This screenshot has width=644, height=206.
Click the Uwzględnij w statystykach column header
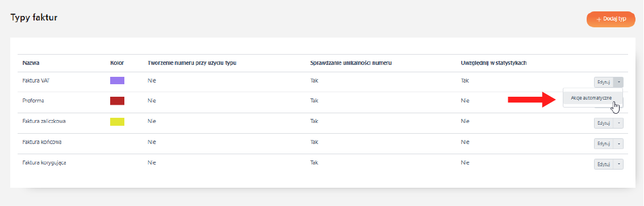[494, 63]
